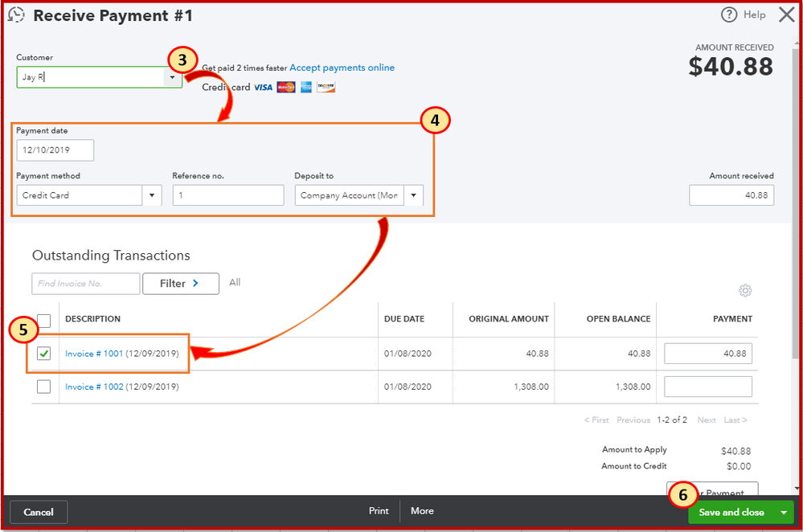The width and height of the screenshot is (803, 532).
Task: Click scrollbar down arrow
Action: pos(797,489)
